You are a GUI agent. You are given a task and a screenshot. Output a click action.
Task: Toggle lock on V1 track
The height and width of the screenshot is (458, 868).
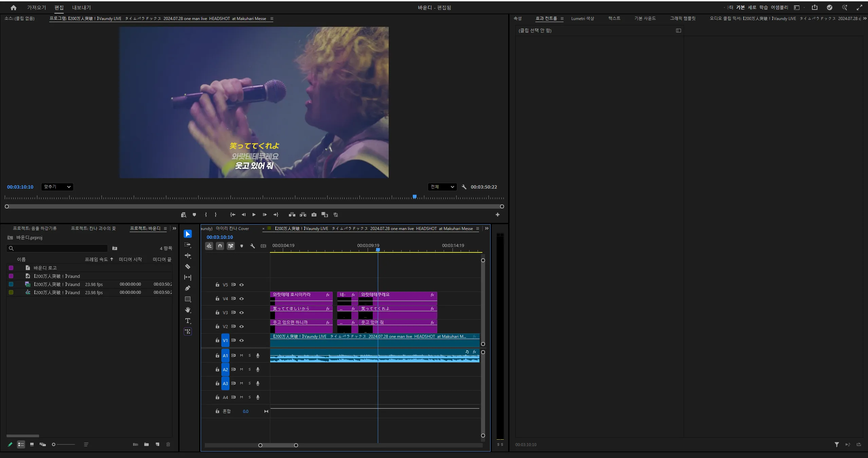click(217, 340)
